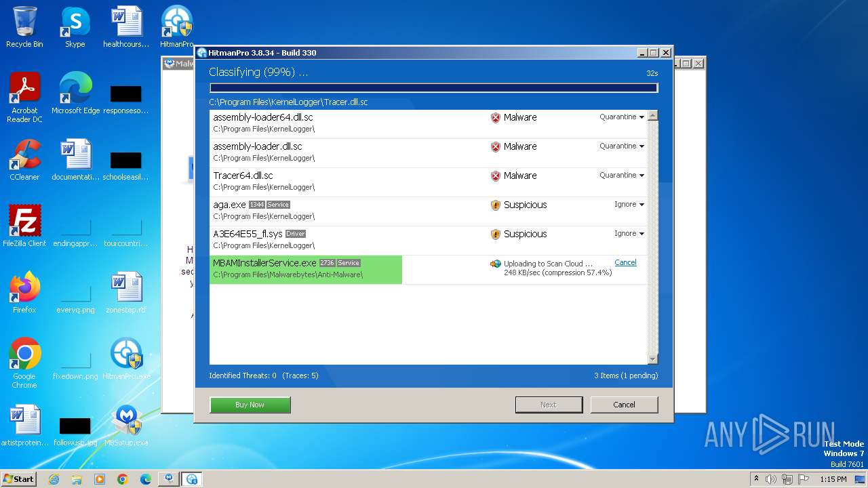Open Edge from the taskbar
The width and height of the screenshot is (868, 488).
pyautogui.click(x=146, y=479)
